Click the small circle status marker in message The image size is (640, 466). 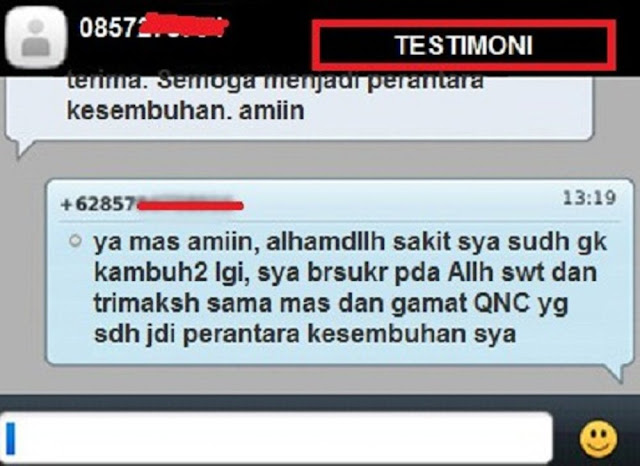pos(75,241)
